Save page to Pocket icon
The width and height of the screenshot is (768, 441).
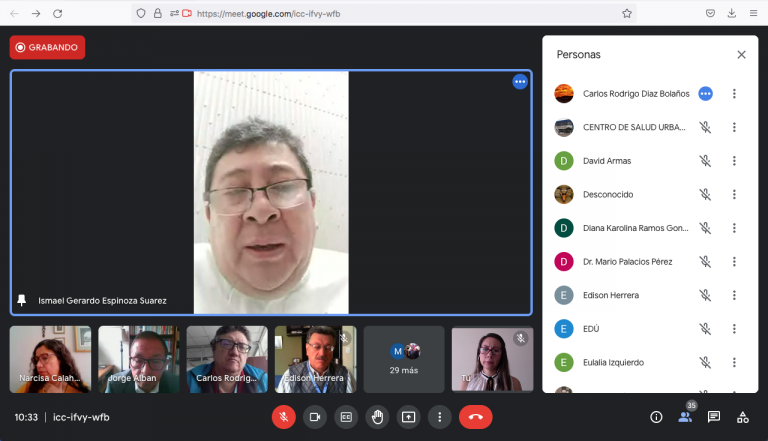coord(710,14)
